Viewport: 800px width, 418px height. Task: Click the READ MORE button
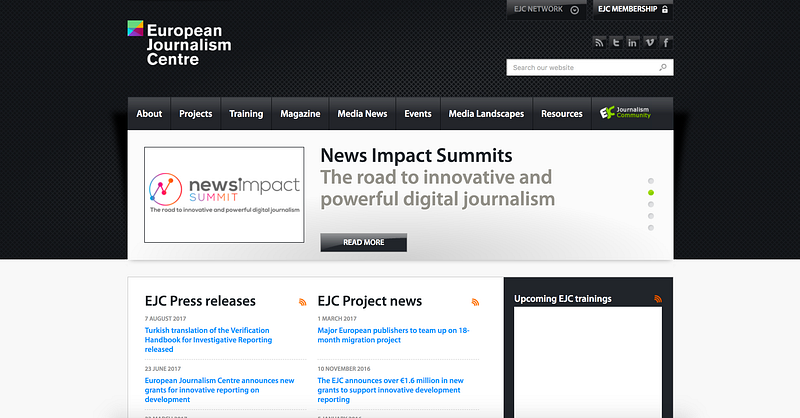click(x=364, y=242)
